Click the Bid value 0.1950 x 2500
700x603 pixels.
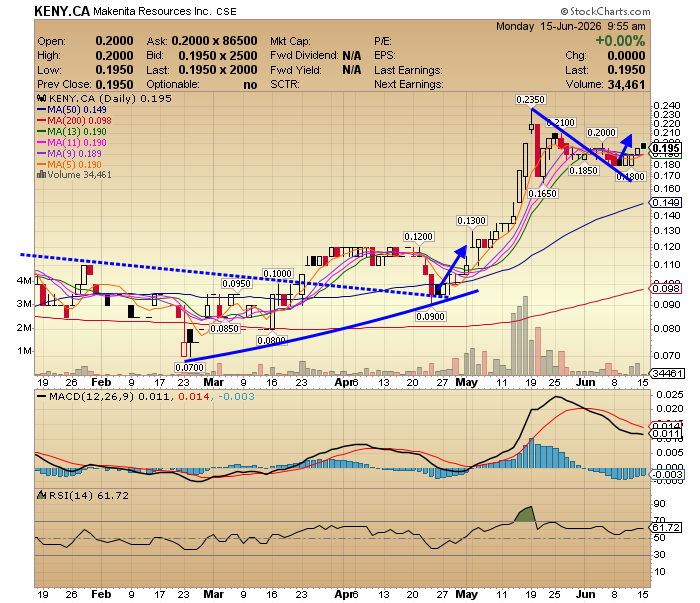click(218, 56)
